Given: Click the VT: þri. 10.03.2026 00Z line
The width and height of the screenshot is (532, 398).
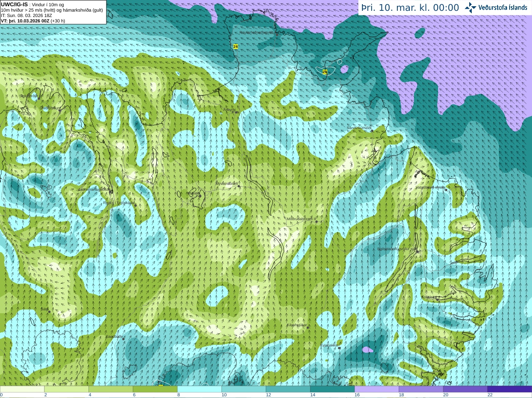Looking at the screenshot, I should point(33,21).
